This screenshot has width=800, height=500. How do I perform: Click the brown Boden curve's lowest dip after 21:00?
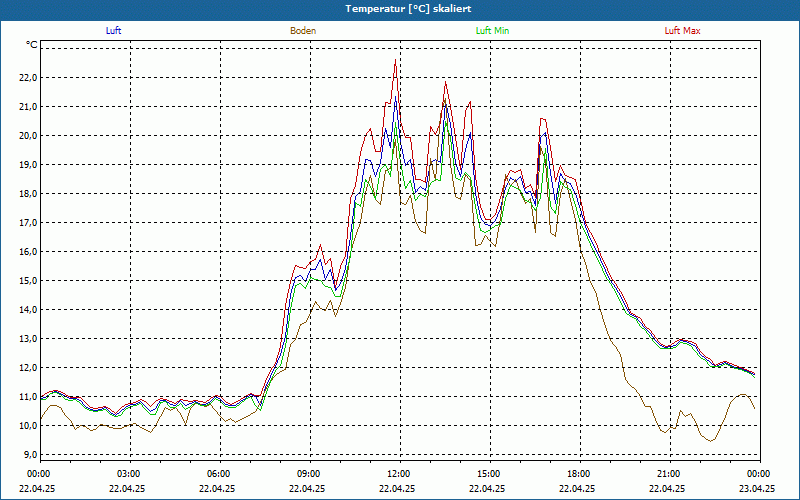[710, 440]
